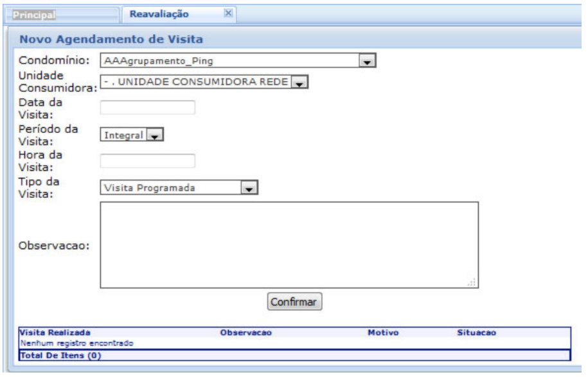588x377 pixels.
Task: Click the Novo Agendamento de Visita heading
Action: 111,39
